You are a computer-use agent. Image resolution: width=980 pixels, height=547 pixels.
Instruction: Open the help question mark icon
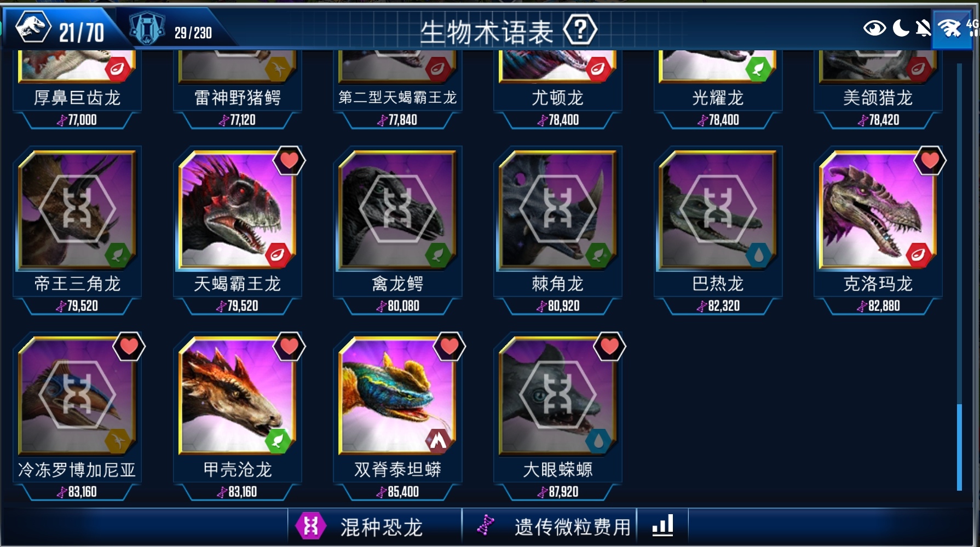(580, 30)
